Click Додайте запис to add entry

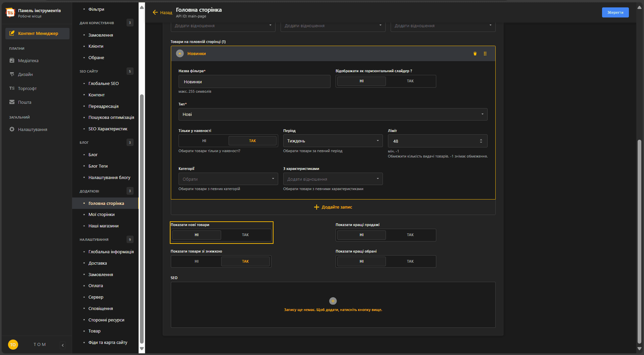(x=333, y=207)
